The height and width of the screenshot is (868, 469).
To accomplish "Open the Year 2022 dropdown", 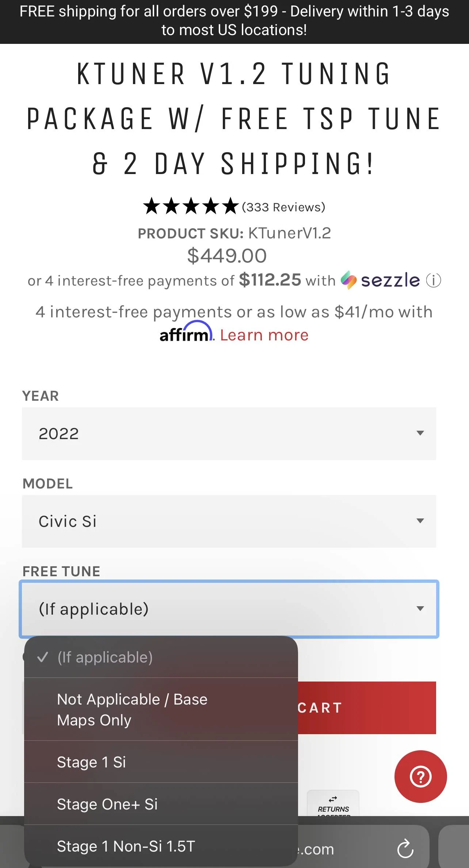I will [229, 433].
